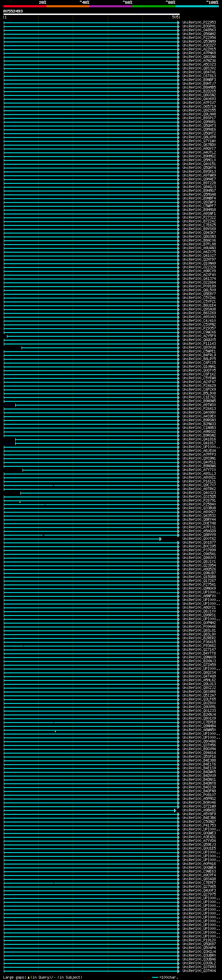Select the AV552493 query name
222x980 pixels.
pos(13,11)
